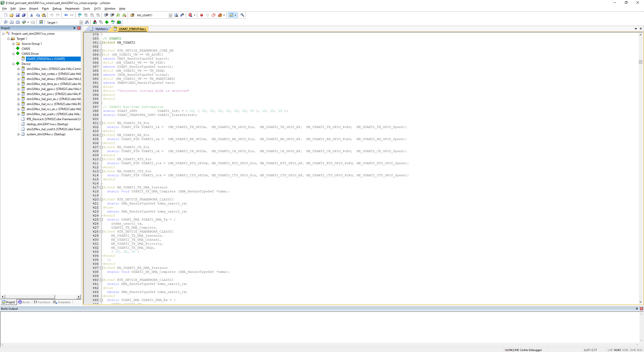Select startup_stm32f411xe.s in project tree
Screen dimensions: 644x352
[47, 124]
